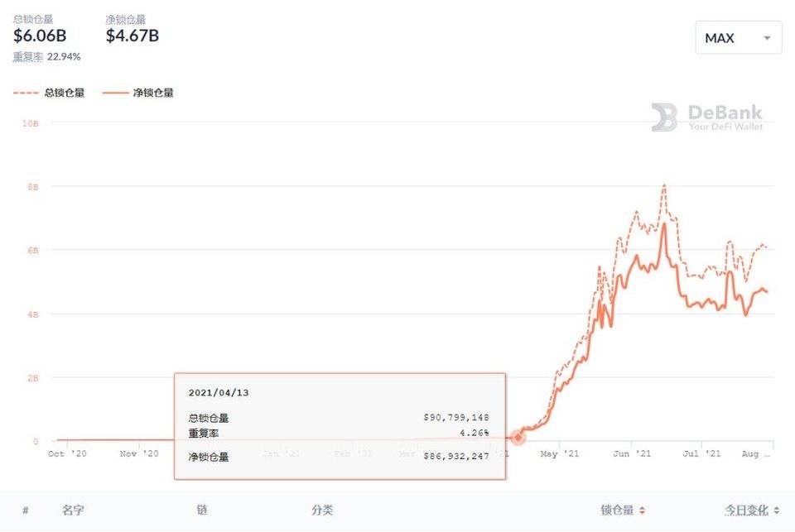Click the 重复率 label under total value
Viewport: 795px width, 532px height.
[28, 56]
